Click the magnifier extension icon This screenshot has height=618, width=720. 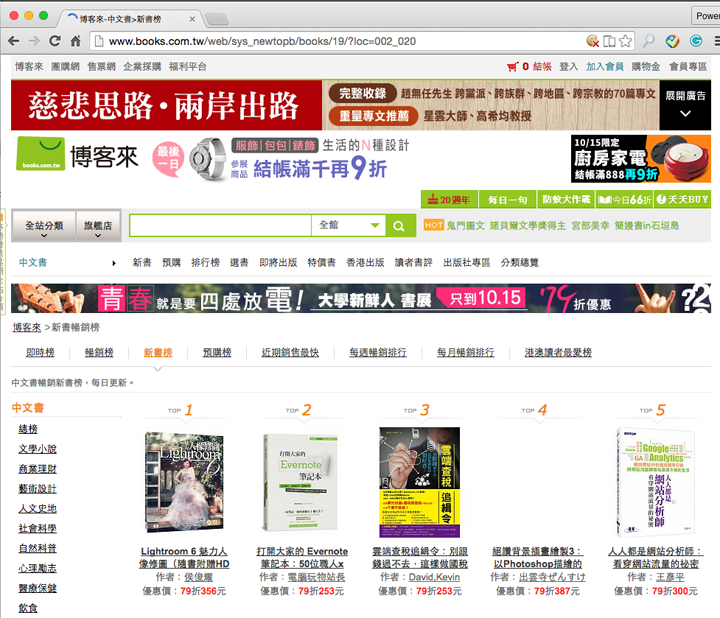[x=648, y=41]
